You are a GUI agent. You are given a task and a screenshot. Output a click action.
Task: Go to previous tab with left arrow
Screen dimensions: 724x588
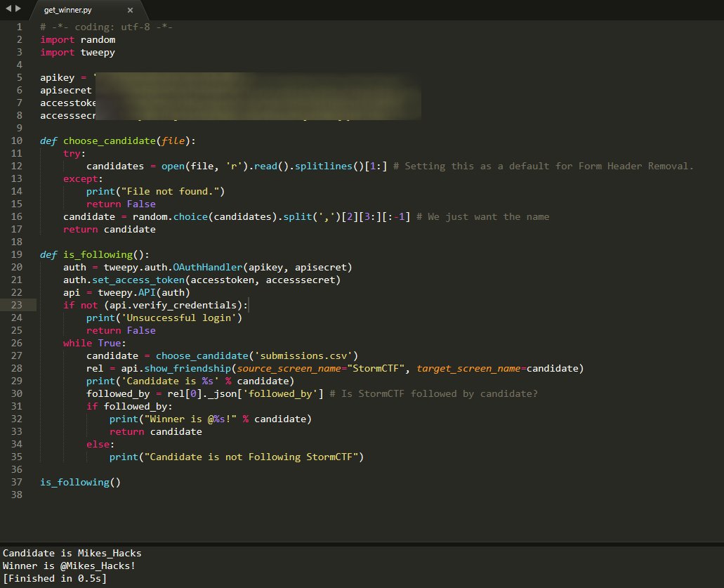click(x=8, y=8)
